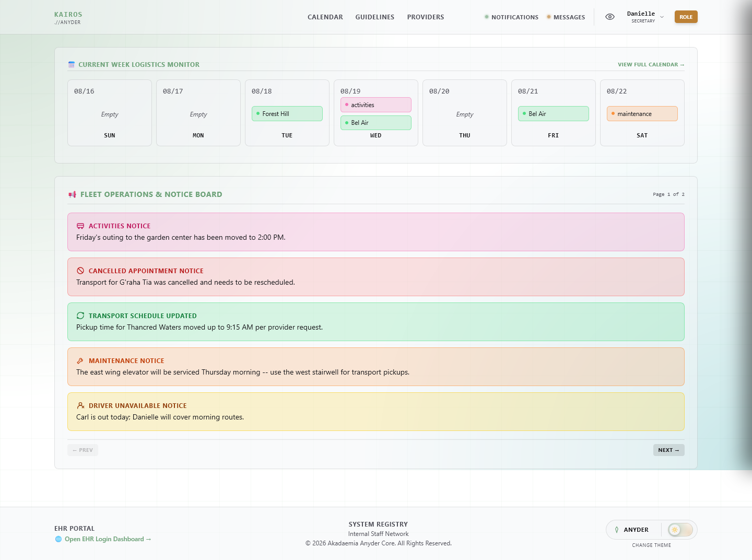752x560 pixels.
Task: Open Notifications in the header
Action: [511, 17]
